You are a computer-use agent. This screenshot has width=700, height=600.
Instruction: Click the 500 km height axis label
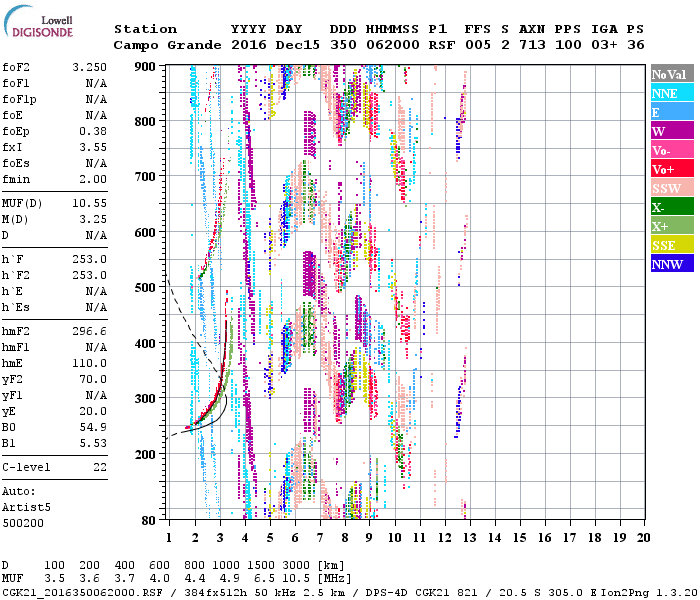click(145, 288)
